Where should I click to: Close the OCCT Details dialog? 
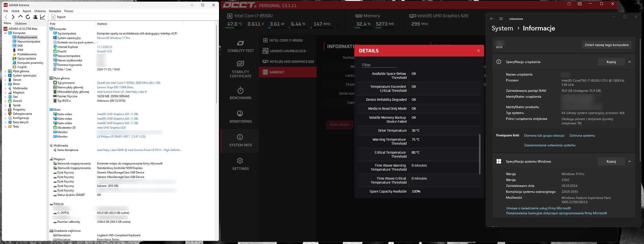coord(478,51)
